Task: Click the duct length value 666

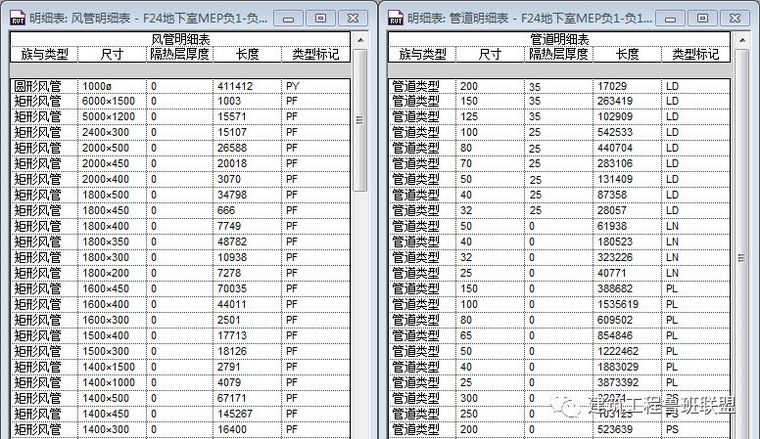Action: (226, 210)
